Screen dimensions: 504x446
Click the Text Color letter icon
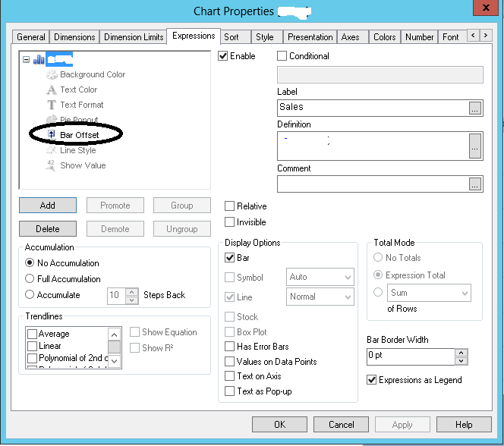click(52, 90)
